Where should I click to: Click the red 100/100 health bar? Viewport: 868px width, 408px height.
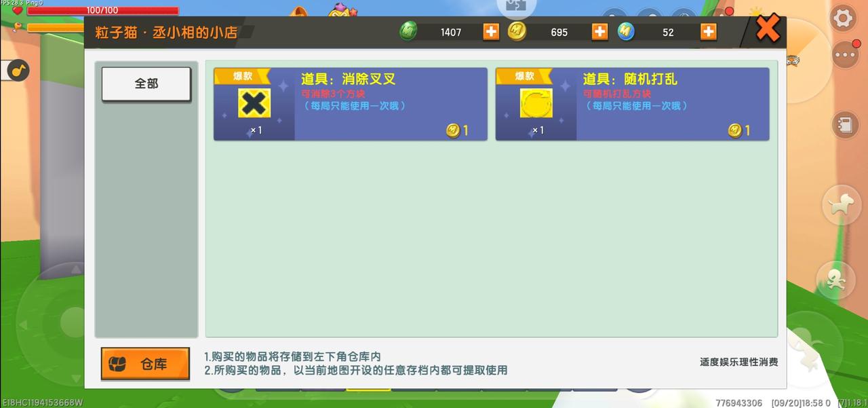102,10
